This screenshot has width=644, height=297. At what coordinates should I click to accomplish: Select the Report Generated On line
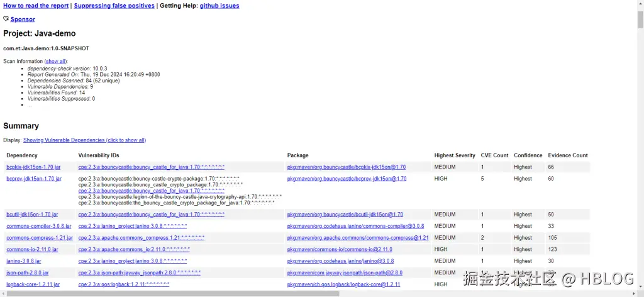coord(94,75)
